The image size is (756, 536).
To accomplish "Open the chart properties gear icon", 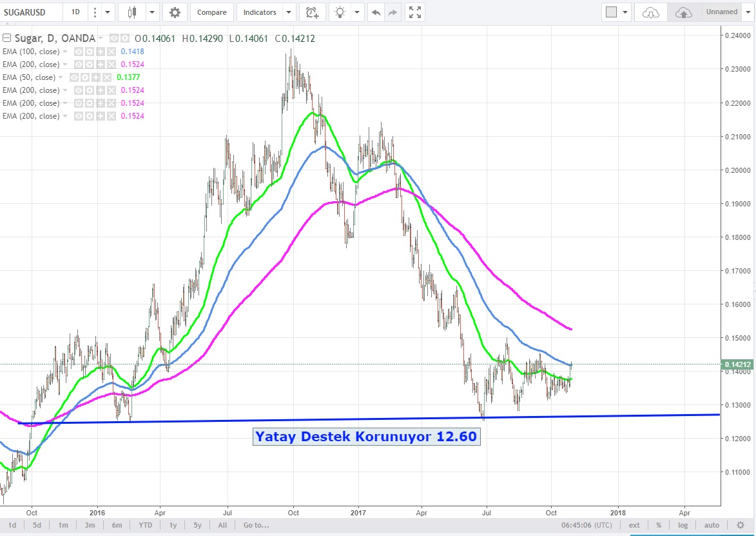I will 175,12.
